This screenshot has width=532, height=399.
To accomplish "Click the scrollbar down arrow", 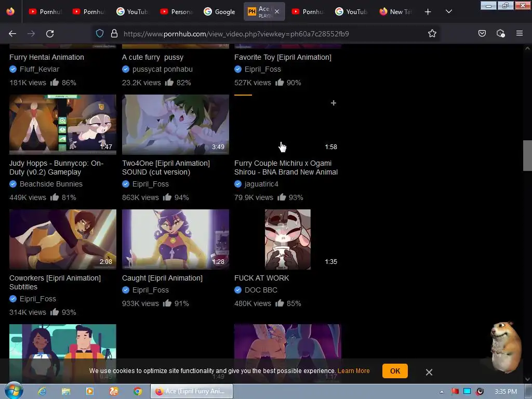I will (527, 379).
